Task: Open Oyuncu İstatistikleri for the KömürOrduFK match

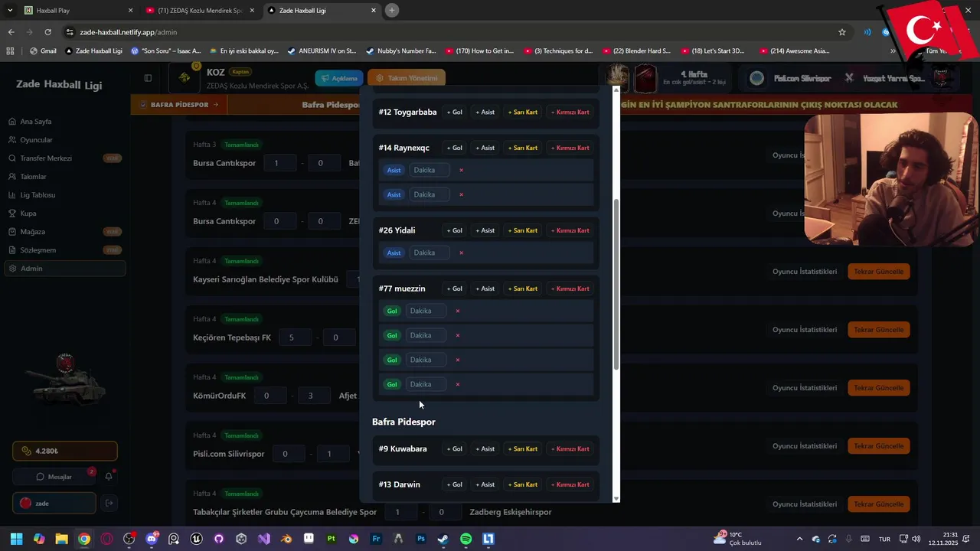Action: click(805, 388)
